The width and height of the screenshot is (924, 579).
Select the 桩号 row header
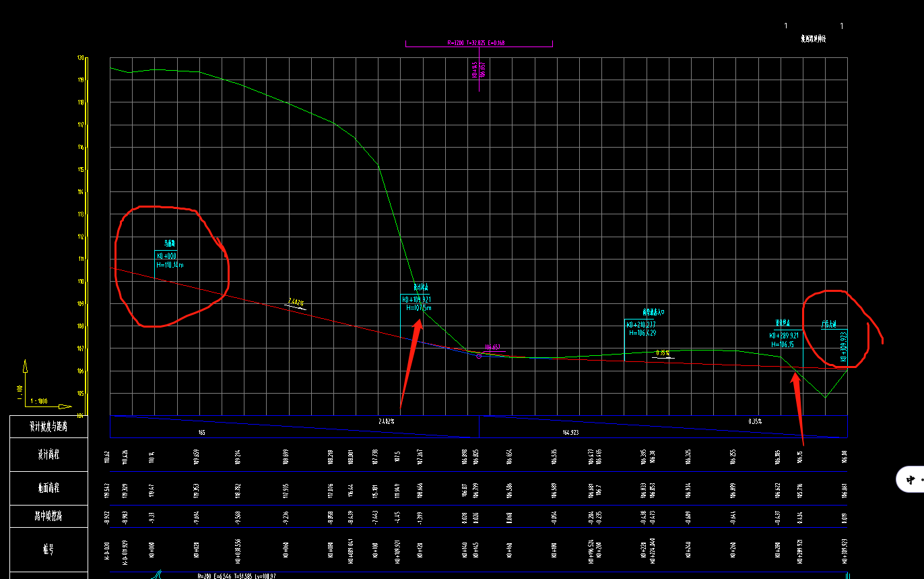coord(48,549)
